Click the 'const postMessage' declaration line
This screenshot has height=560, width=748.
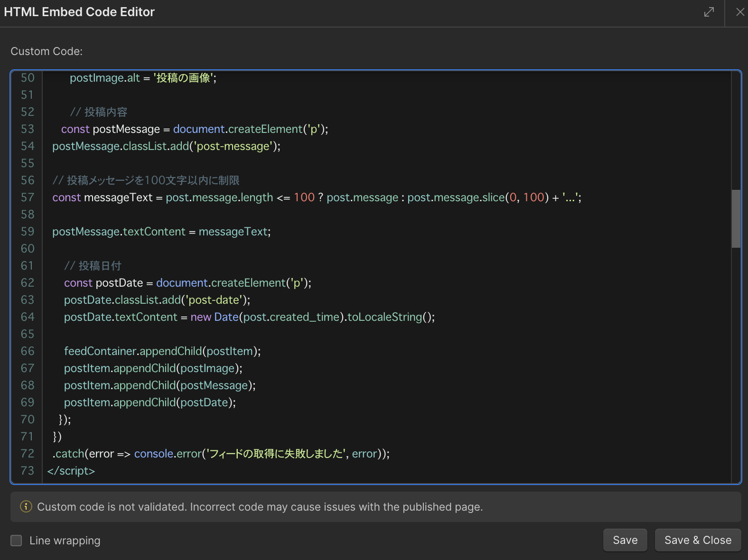(195, 129)
